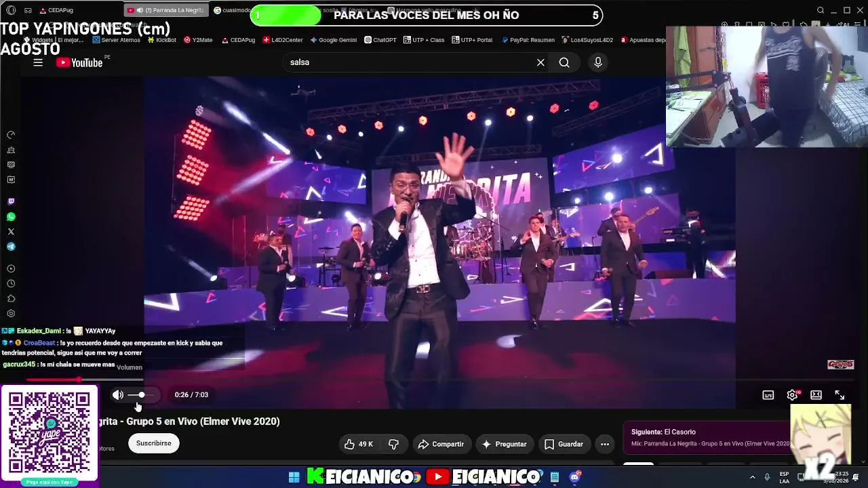
Task: Open the UTP + Class bookmark
Action: coord(424,40)
